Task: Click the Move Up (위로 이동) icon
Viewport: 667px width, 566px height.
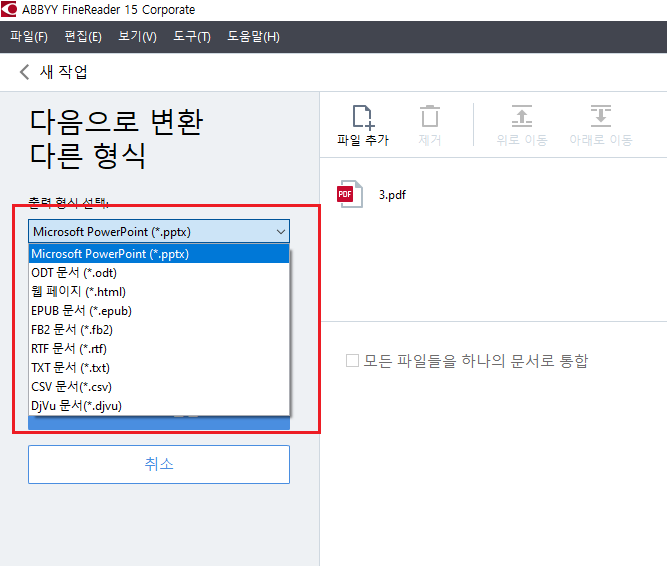Action: point(522,116)
